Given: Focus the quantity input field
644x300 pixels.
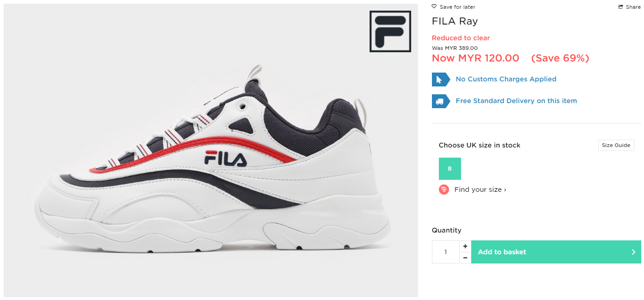Looking at the screenshot, I should 446,252.
